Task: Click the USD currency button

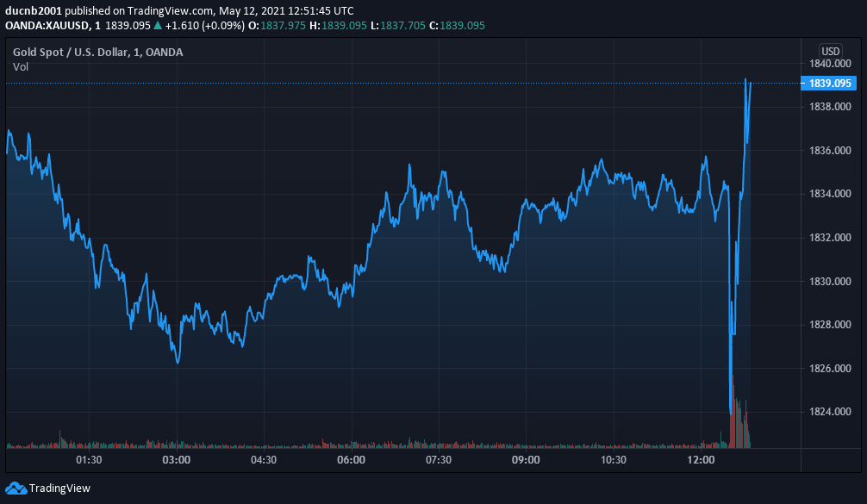Action: [x=831, y=51]
